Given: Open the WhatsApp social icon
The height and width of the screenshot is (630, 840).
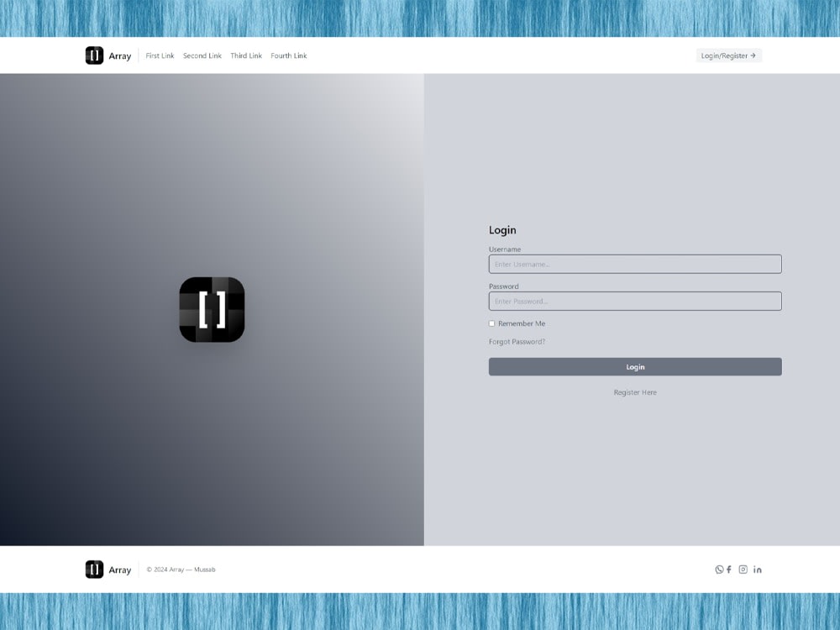Looking at the screenshot, I should [719, 570].
